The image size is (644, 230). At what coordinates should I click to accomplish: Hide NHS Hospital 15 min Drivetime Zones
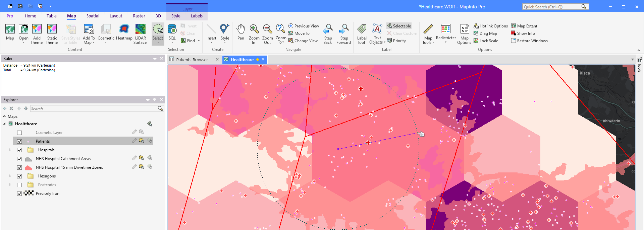click(x=19, y=167)
